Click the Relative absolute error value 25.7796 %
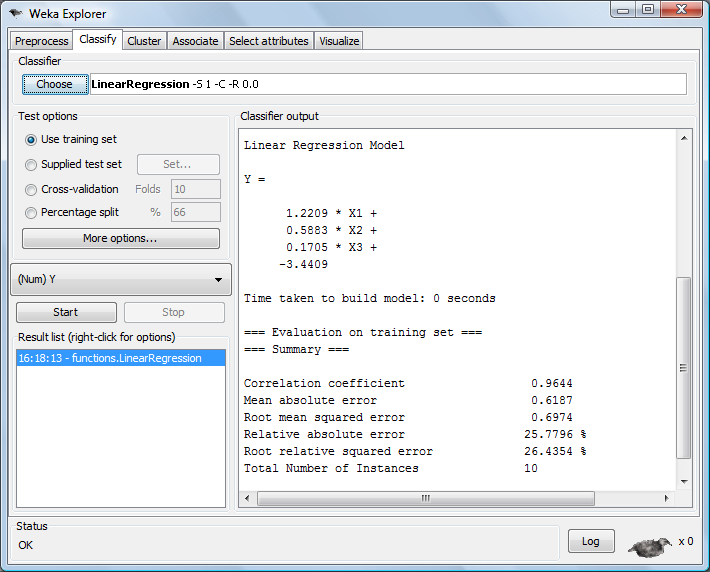This screenshot has height=572, width=710. point(555,434)
